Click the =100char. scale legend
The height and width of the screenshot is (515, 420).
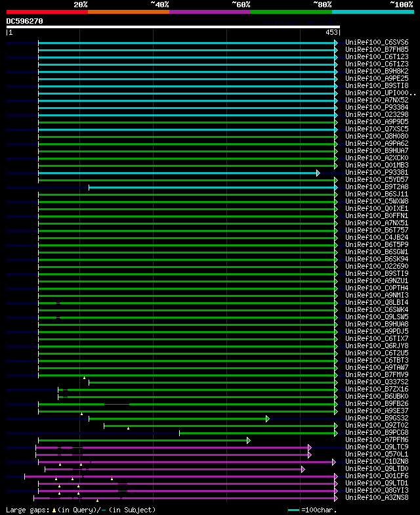[312, 510]
